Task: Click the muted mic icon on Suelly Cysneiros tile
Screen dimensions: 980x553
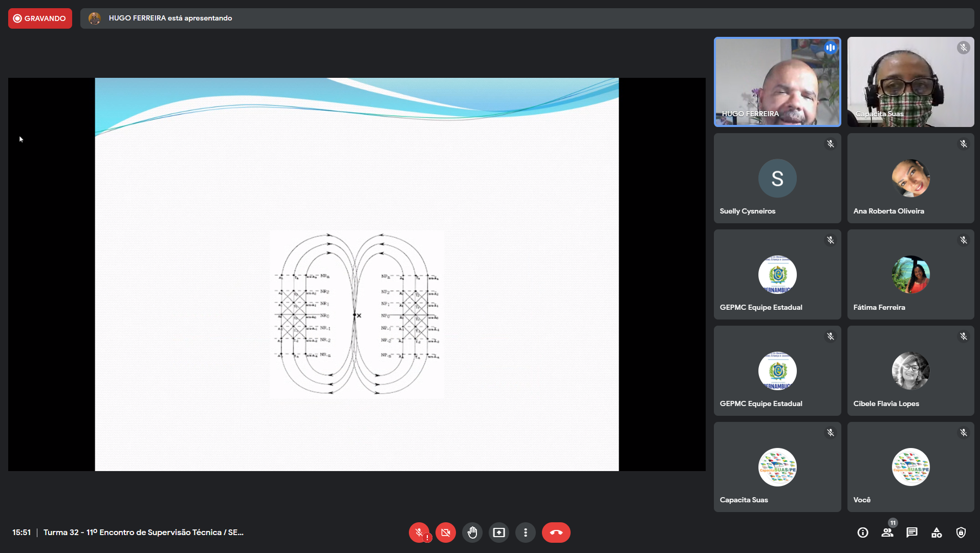Action: pos(831,144)
